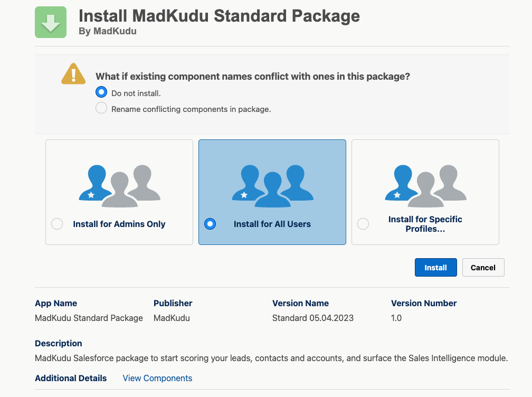Select the 'Do not install' radio button
The width and height of the screenshot is (532, 397).
[101, 92]
